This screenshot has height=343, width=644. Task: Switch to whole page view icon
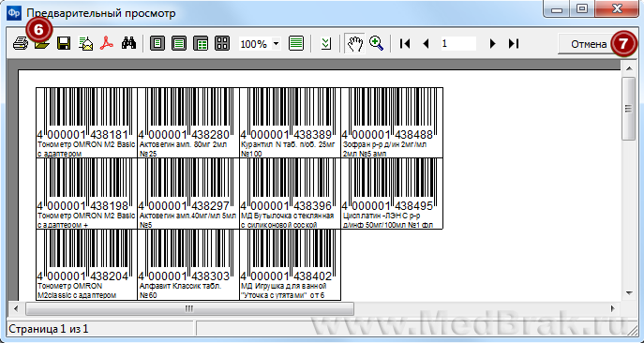tap(157, 43)
